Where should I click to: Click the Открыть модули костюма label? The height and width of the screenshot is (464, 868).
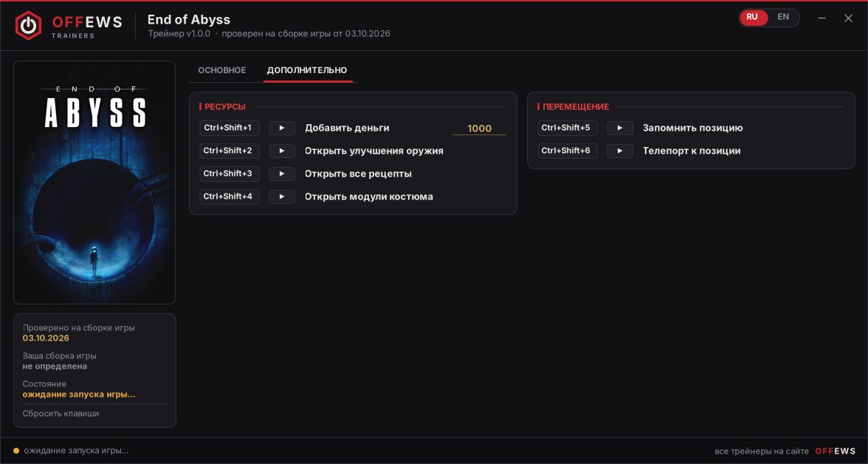(x=369, y=197)
